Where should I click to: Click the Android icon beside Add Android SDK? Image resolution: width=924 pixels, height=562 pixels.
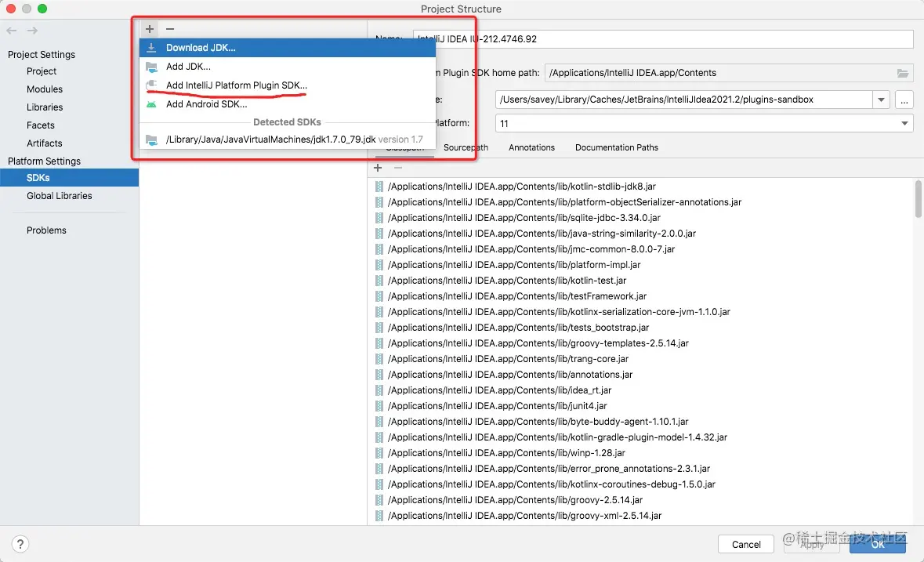pyautogui.click(x=151, y=104)
